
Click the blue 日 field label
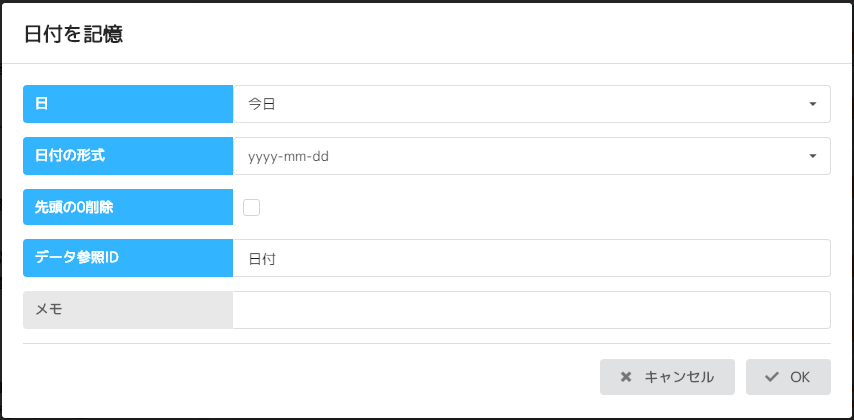point(128,104)
